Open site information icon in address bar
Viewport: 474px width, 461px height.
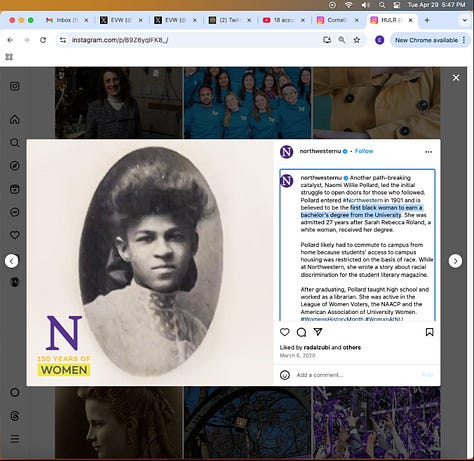click(x=63, y=40)
